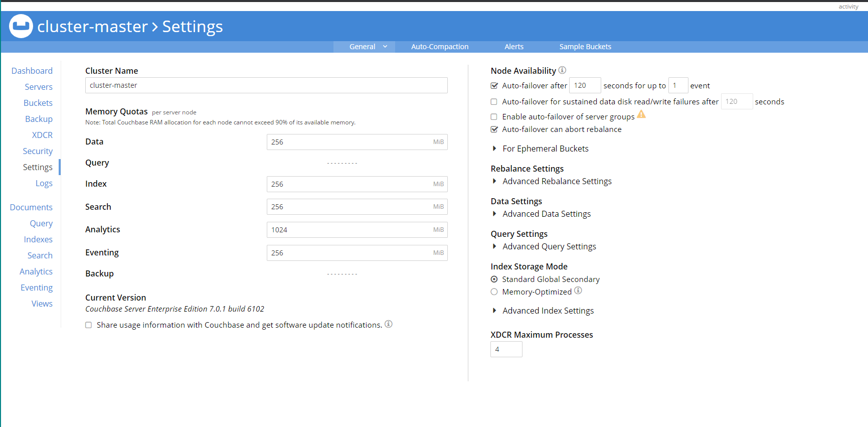Switch to the Auto-Compaction tab

[440, 47]
